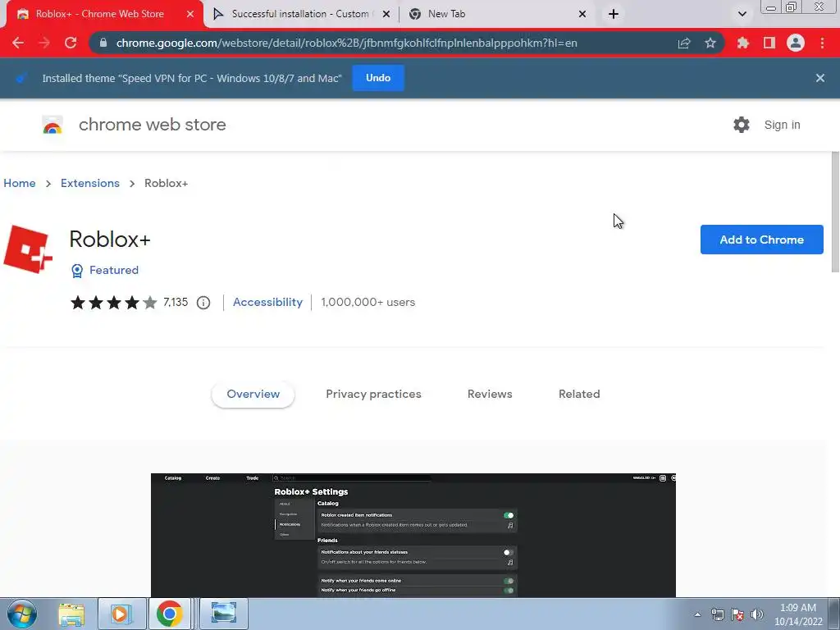Open the Chrome profile avatar

(796, 43)
